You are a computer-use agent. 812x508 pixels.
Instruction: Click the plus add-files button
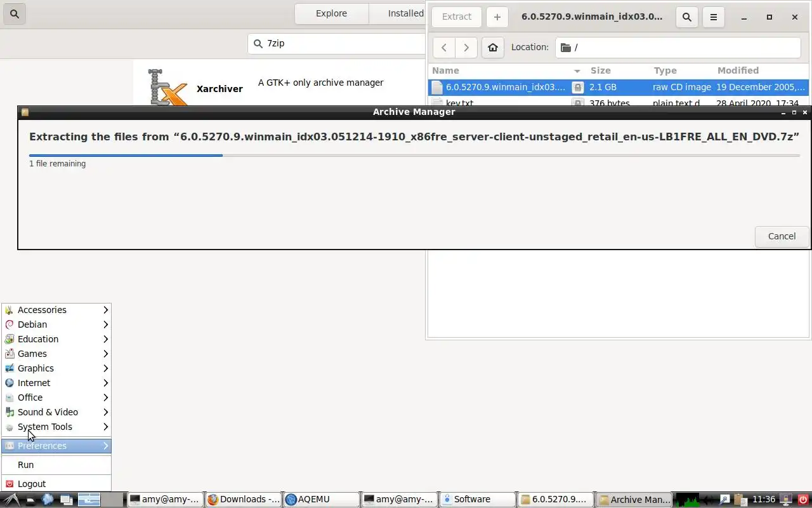click(x=497, y=17)
